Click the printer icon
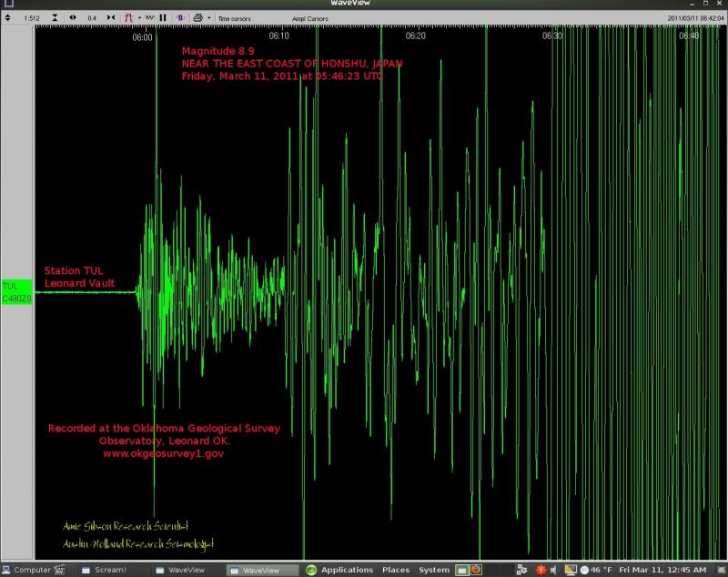The height and width of the screenshot is (577, 728). (197, 17)
